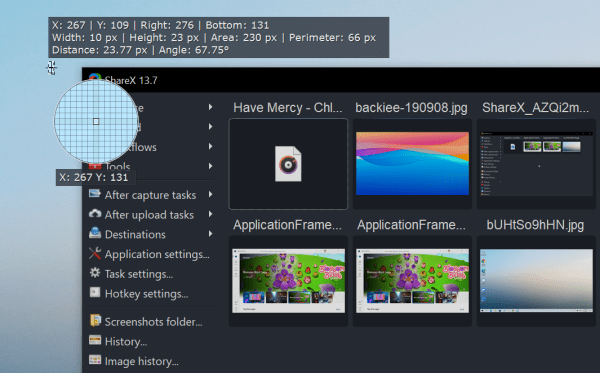This screenshot has width=600, height=373.
Task: Click the History icon
Action: (x=95, y=340)
